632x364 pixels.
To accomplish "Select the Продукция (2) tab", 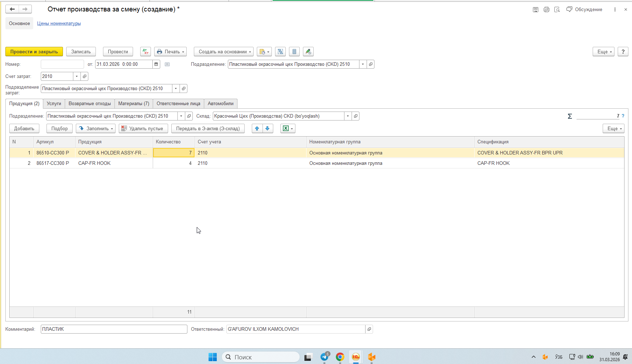I will tap(24, 104).
